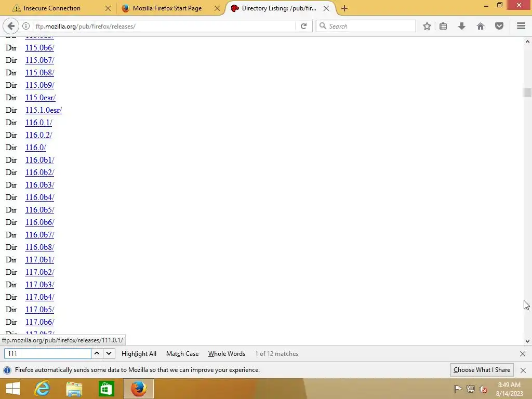Screen dimensions: 532x399
Task: Open the 116.0b1/ directory link
Action: click(39, 160)
